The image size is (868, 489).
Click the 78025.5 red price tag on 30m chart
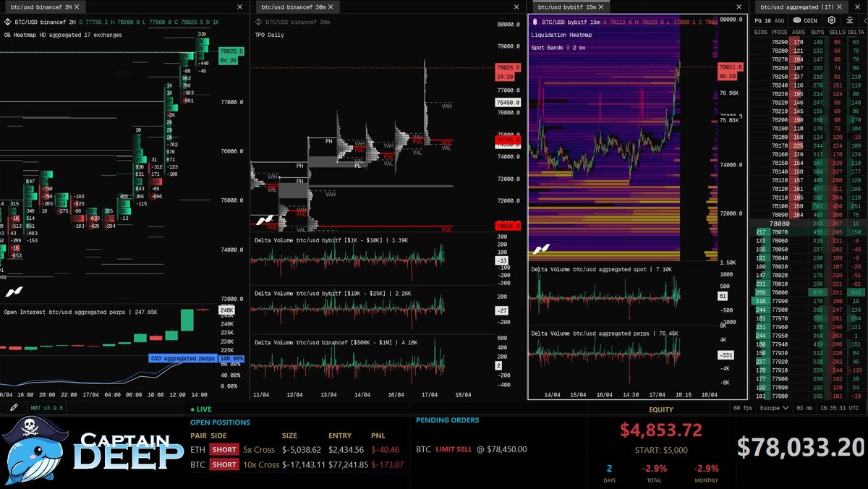(507, 68)
